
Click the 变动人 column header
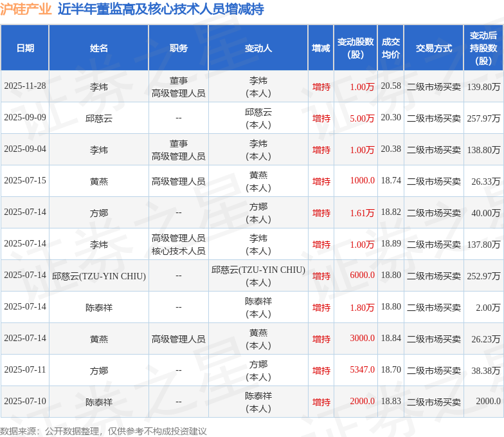coord(258,48)
